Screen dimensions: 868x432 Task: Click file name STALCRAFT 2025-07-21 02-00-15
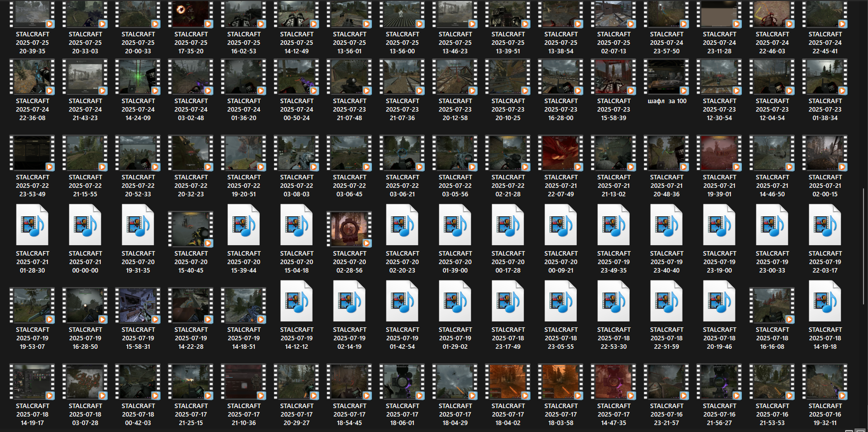point(825,186)
